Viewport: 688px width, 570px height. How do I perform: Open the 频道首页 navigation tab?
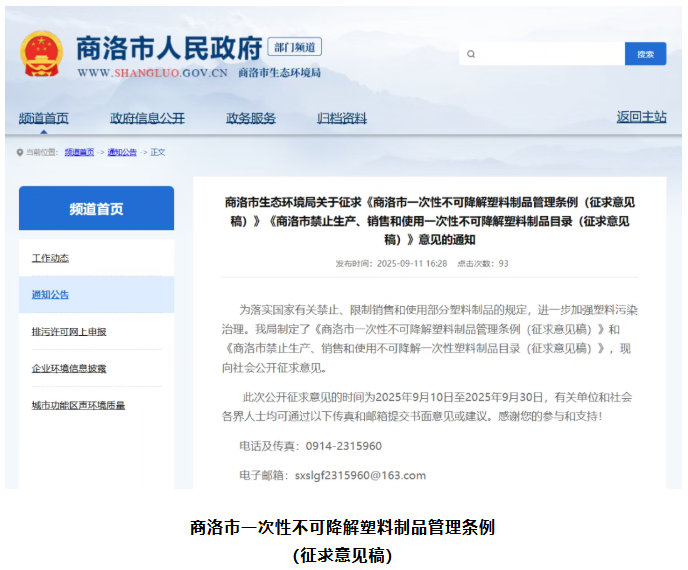44,118
